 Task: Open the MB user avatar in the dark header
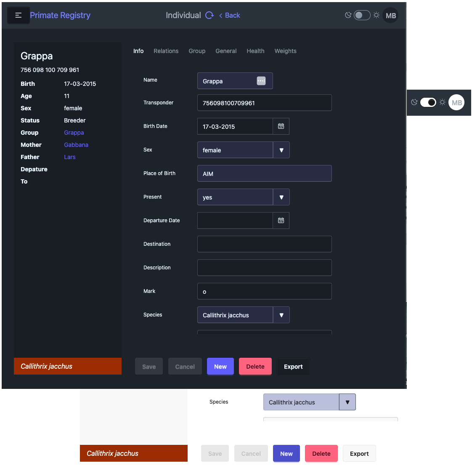[x=391, y=16]
